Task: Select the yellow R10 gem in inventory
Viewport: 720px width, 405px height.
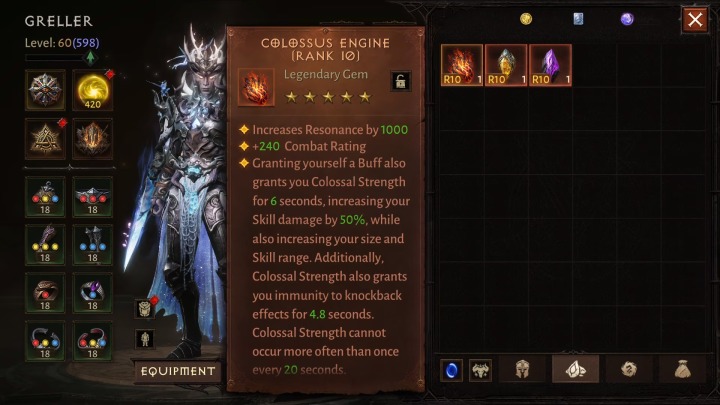Action: pos(506,65)
